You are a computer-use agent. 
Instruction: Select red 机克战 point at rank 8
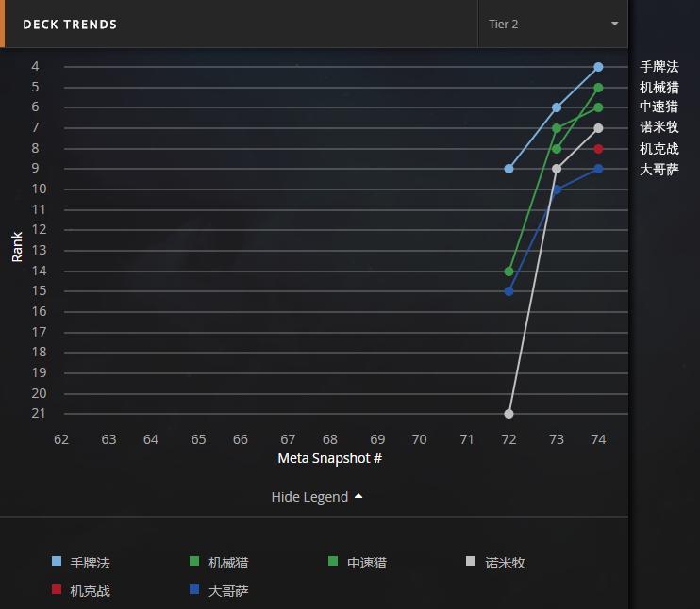click(599, 149)
